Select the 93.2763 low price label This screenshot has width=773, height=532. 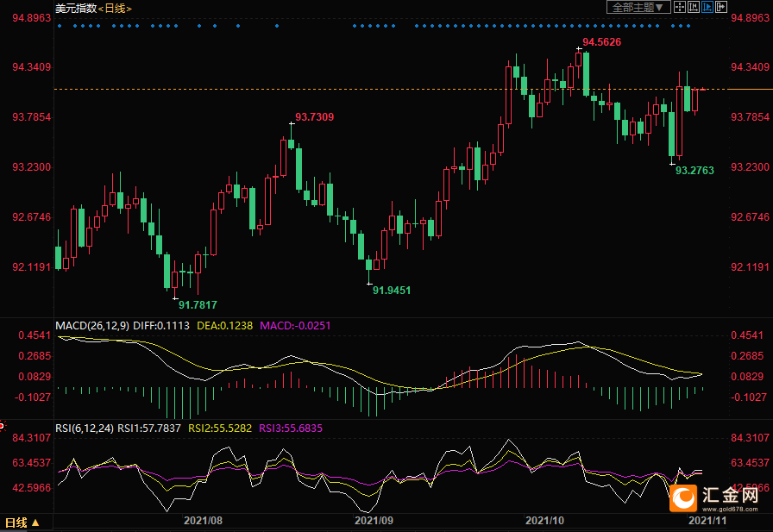coord(694,171)
